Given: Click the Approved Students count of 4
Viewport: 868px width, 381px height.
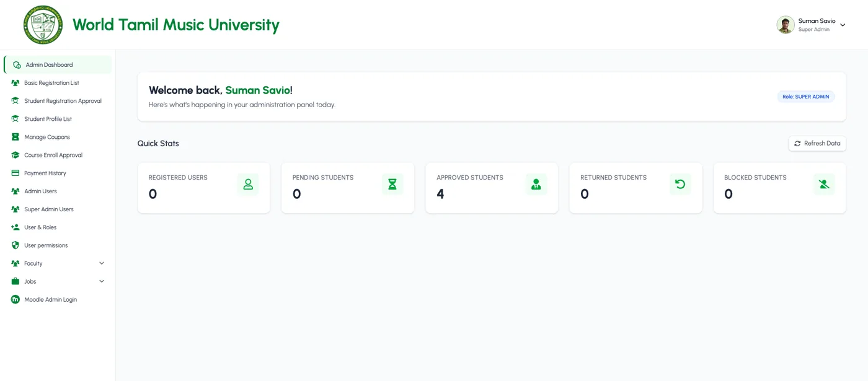Looking at the screenshot, I should point(440,195).
